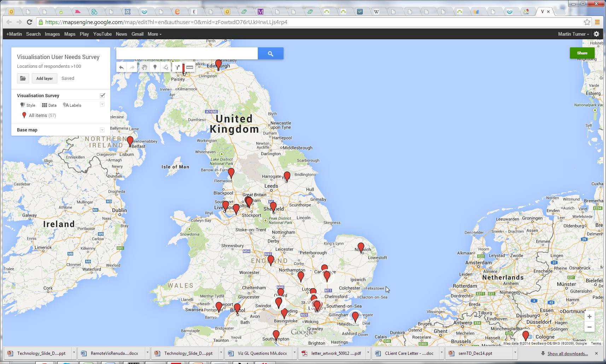Screen dimensions: 606x364
Task: Select the Draw a line tool
Action: point(166,67)
